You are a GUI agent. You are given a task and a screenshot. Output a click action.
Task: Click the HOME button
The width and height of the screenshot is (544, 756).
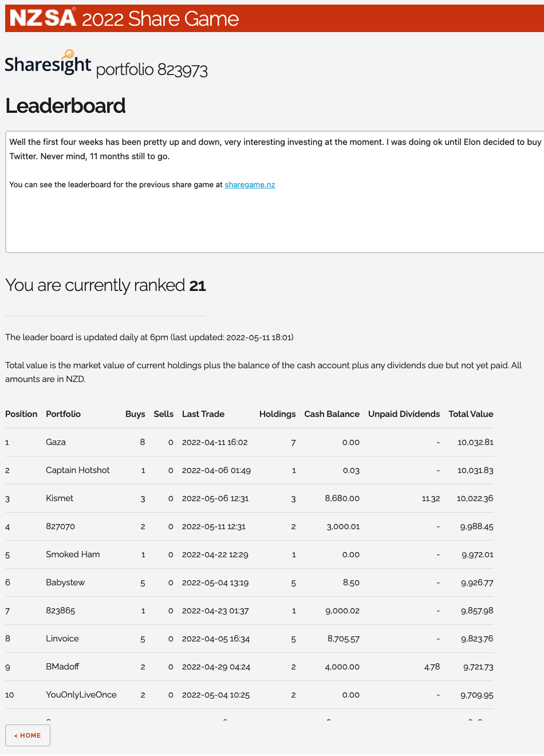27,735
